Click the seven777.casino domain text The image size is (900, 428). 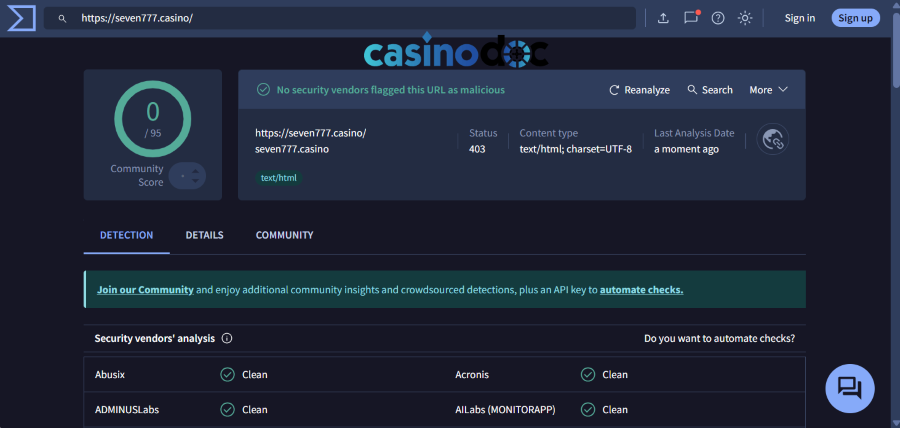[292, 149]
